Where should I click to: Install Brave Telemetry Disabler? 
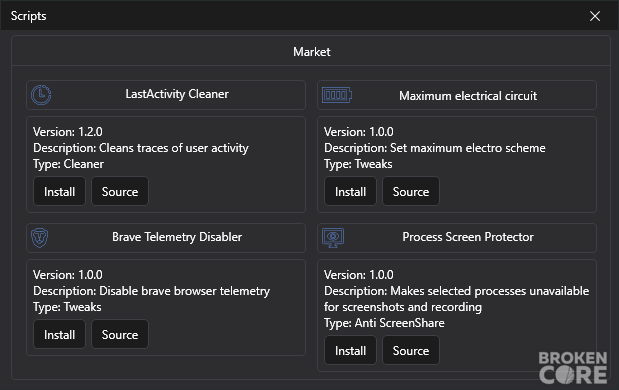59,334
